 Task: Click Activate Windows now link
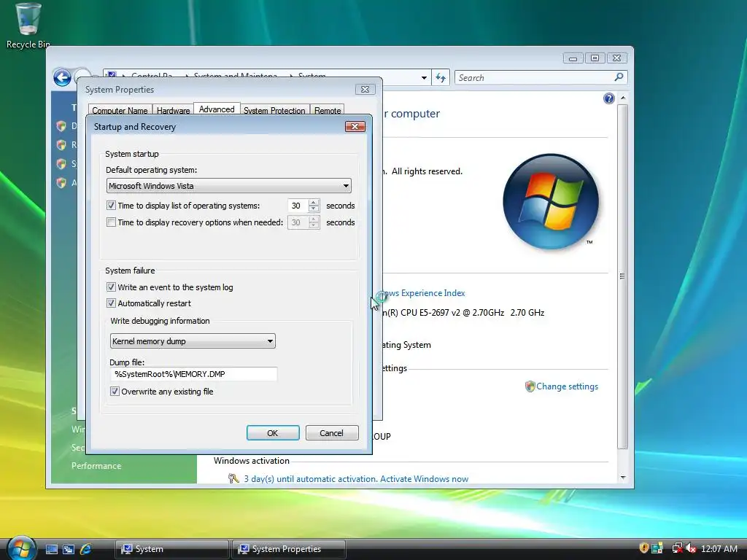424,478
